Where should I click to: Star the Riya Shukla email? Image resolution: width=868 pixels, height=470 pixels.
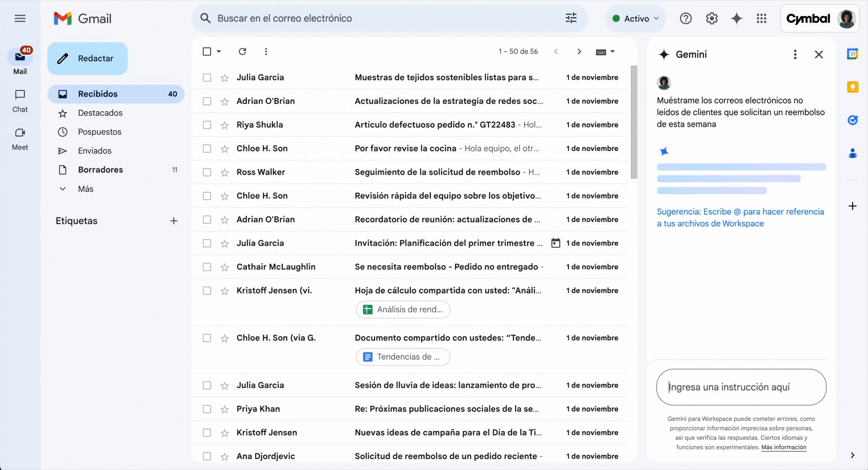tap(224, 125)
